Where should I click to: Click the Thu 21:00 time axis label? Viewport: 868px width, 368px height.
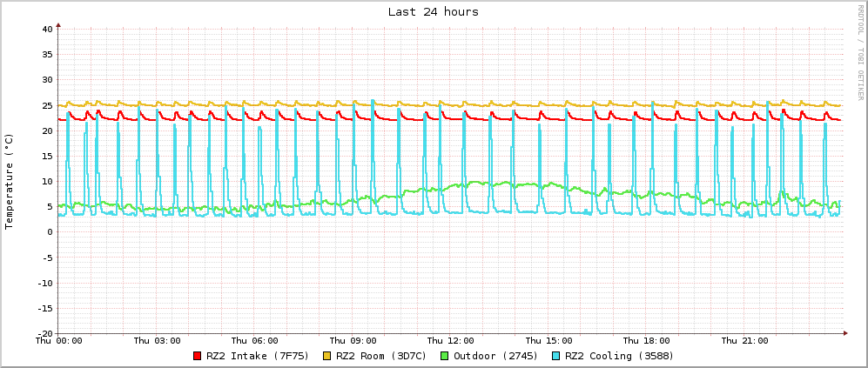pyautogui.click(x=744, y=341)
